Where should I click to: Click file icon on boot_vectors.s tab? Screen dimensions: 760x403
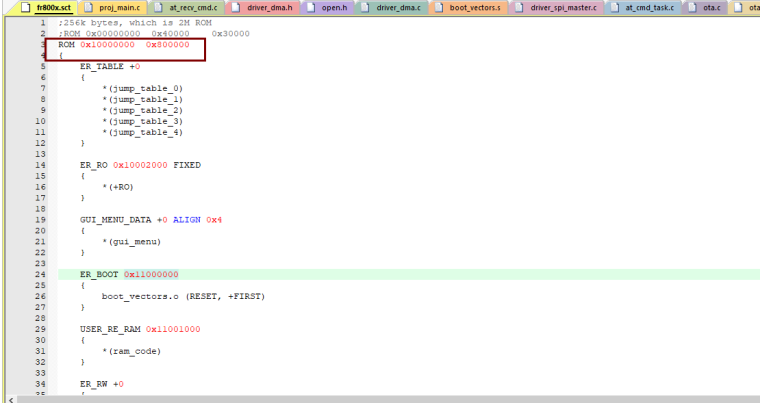[439, 7]
